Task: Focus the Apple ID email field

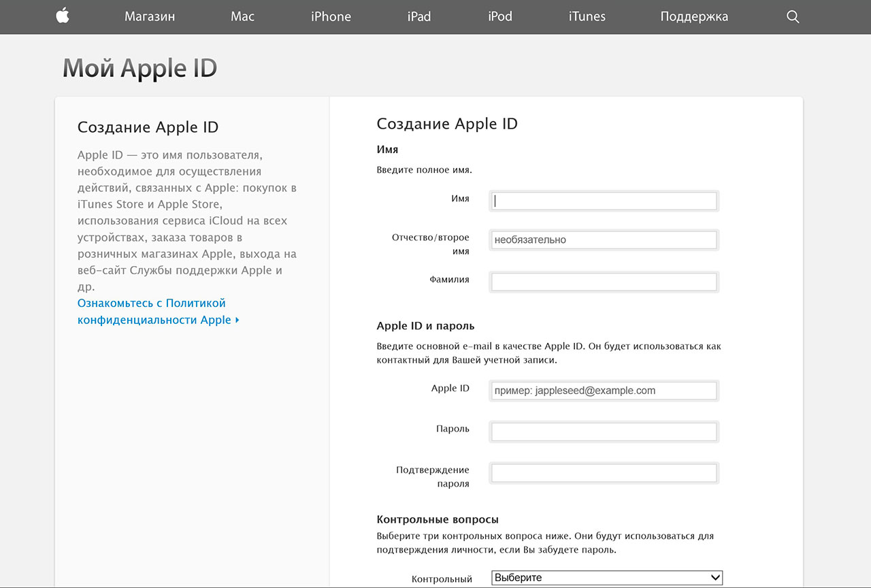Action: pos(604,391)
